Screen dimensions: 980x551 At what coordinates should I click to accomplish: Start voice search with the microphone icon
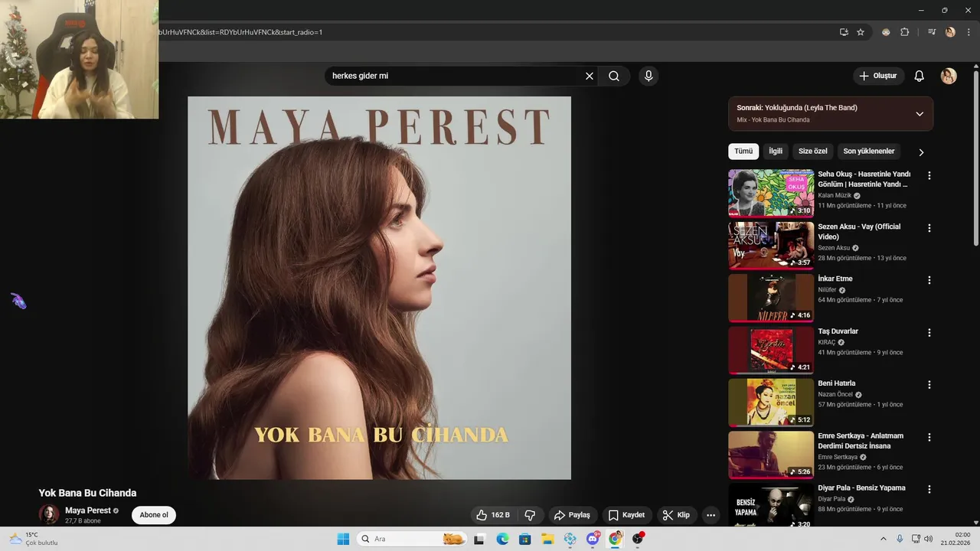click(x=648, y=76)
